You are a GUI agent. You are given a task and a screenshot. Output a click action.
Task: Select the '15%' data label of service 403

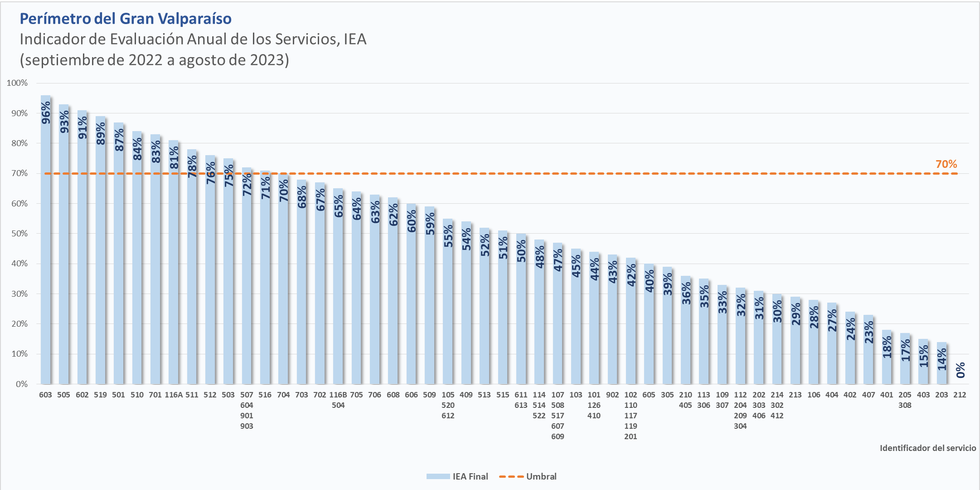(x=923, y=356)
